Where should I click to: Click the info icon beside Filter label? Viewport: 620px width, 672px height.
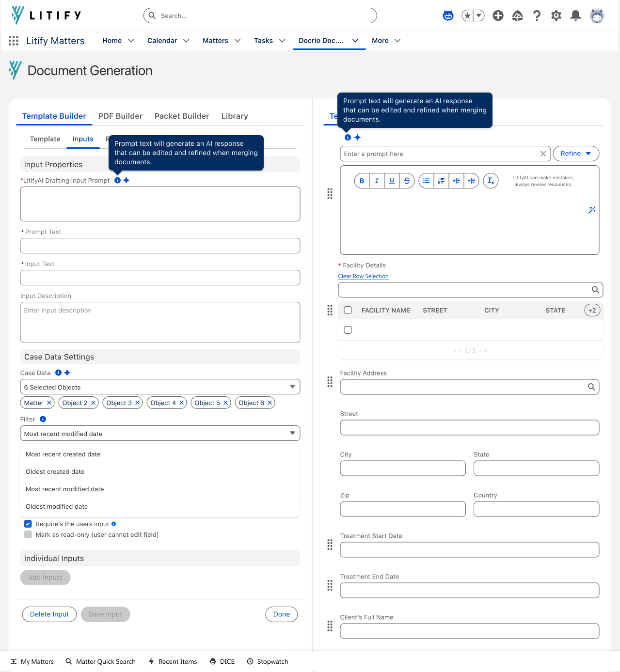tap(43, 419)
